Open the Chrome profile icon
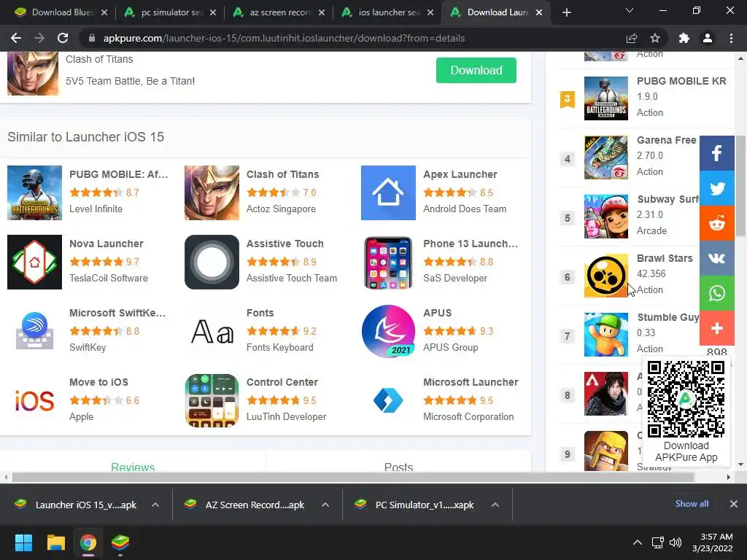The height and width of the screenshot is (560, 747). (x=708, y=38)
